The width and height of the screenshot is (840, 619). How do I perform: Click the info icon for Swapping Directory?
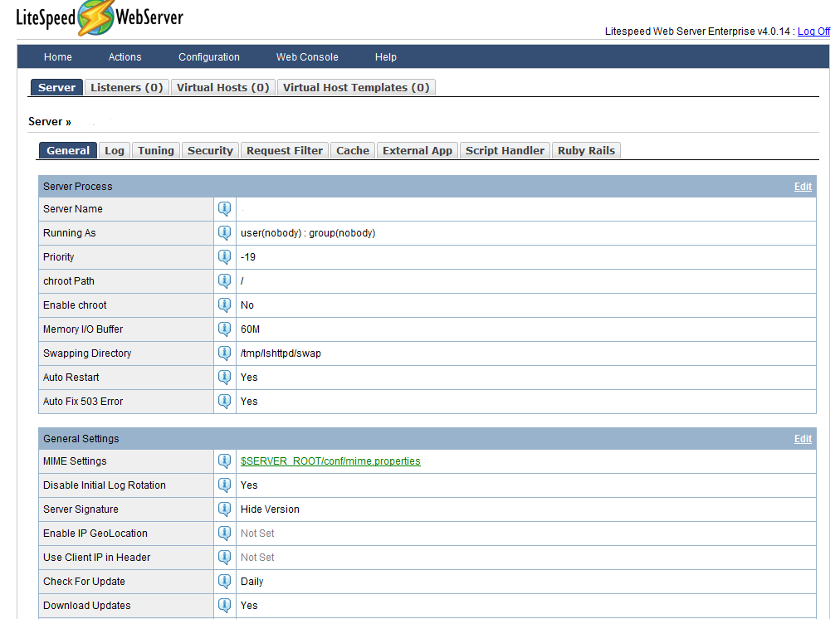click(x=224, y=353)
